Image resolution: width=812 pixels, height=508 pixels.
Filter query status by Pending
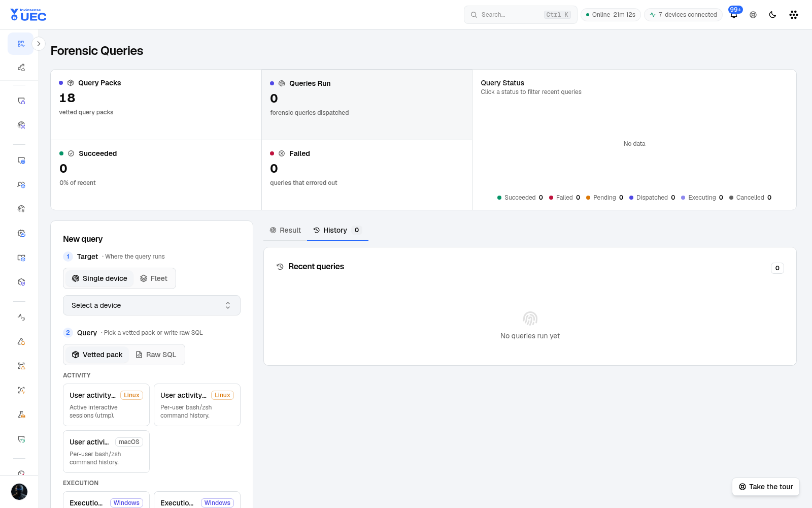(x=604, y=198)
